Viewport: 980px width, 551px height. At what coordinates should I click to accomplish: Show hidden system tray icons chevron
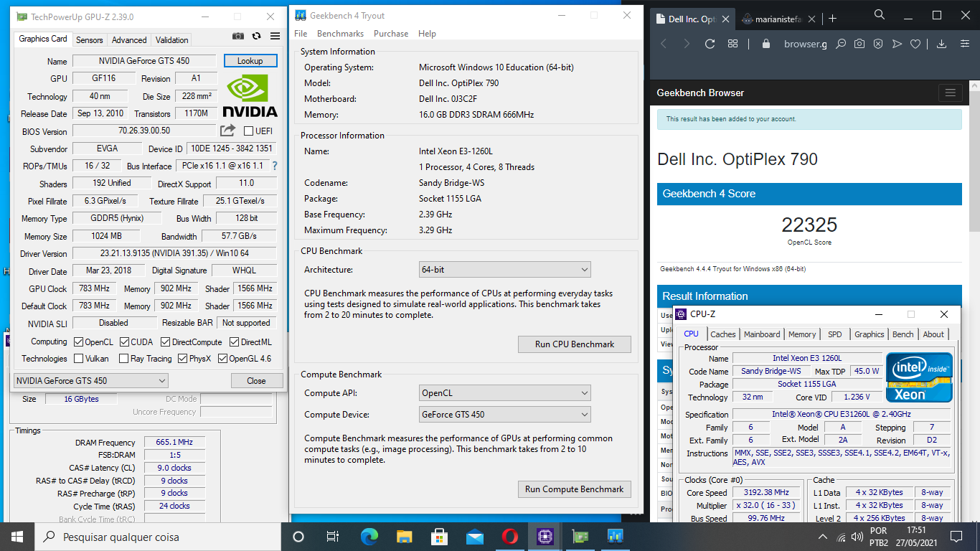(x=822, y=537)
